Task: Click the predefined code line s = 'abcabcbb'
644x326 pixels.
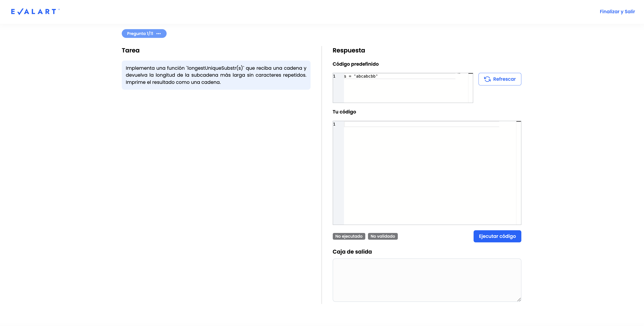Action: coord(361,76)
